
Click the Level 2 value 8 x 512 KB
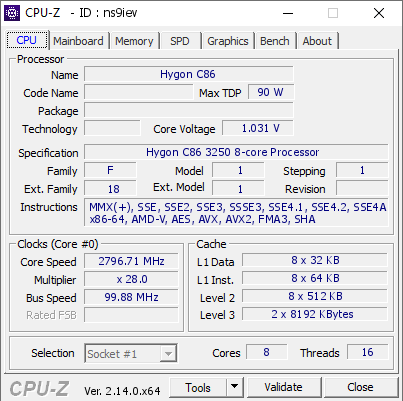(x=315, y=296)
